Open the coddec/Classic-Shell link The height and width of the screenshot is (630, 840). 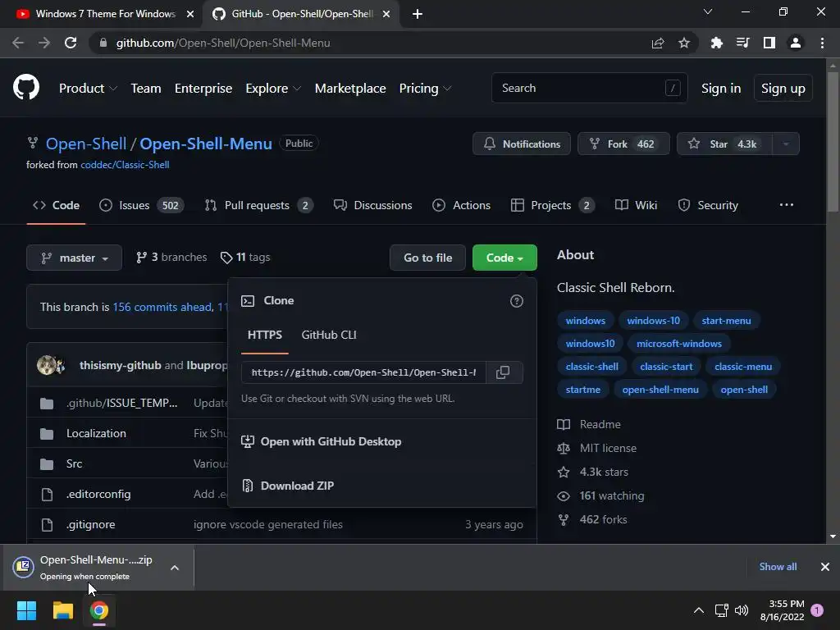tap(125, 165)
